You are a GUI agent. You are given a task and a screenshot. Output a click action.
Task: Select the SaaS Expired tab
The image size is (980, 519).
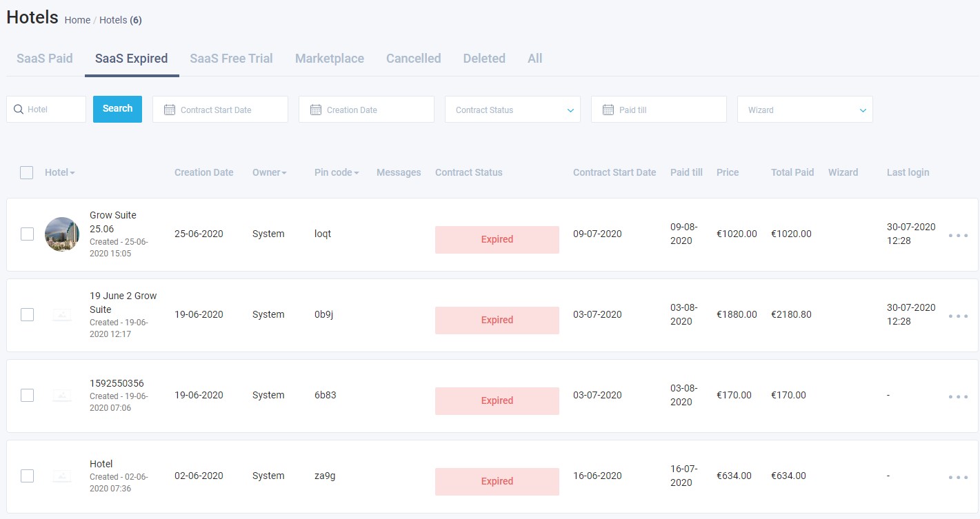[x=132, y=59]
